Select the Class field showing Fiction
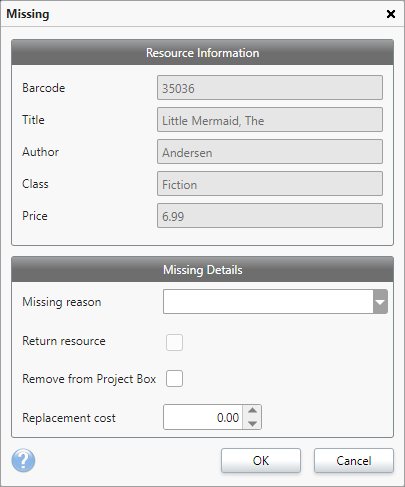The image size is (405, 487). click(x=270, y=184)
